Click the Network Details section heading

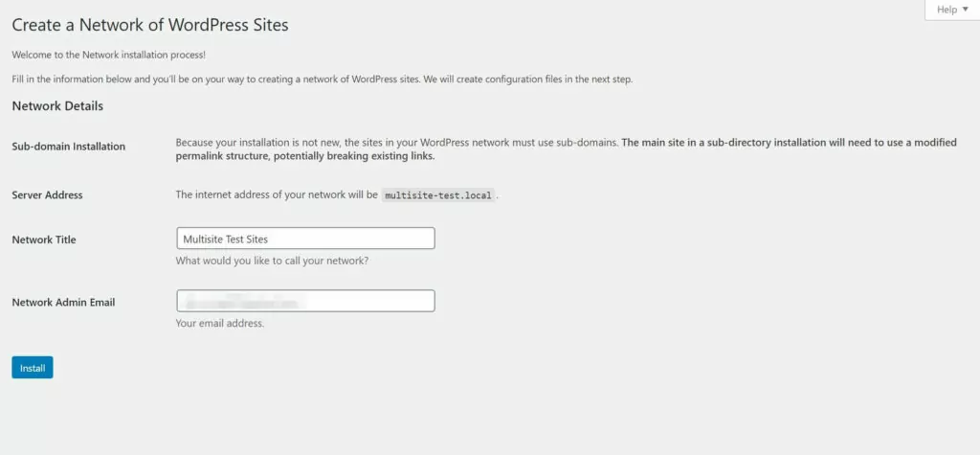(57, 106)
